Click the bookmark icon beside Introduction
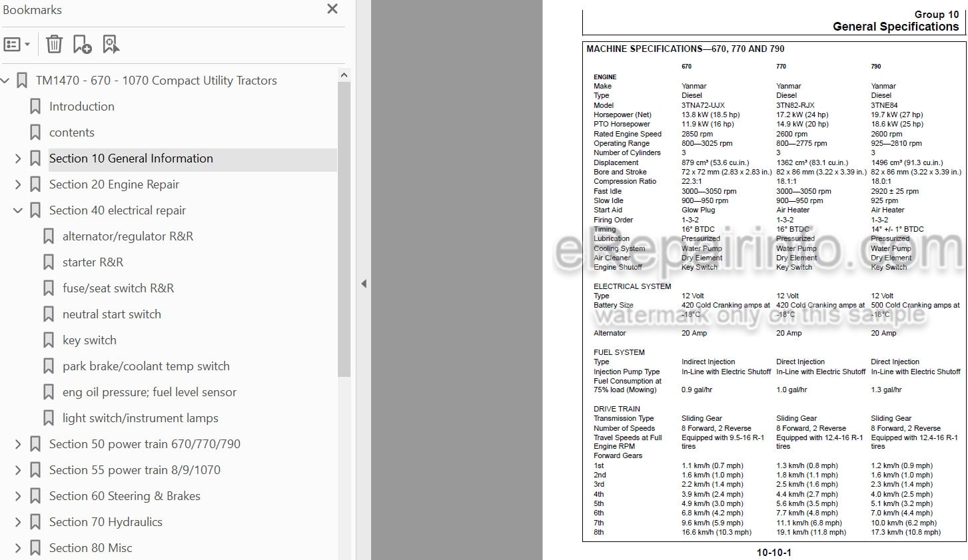Viewport: 968px width, 560px height. point(35,107)
